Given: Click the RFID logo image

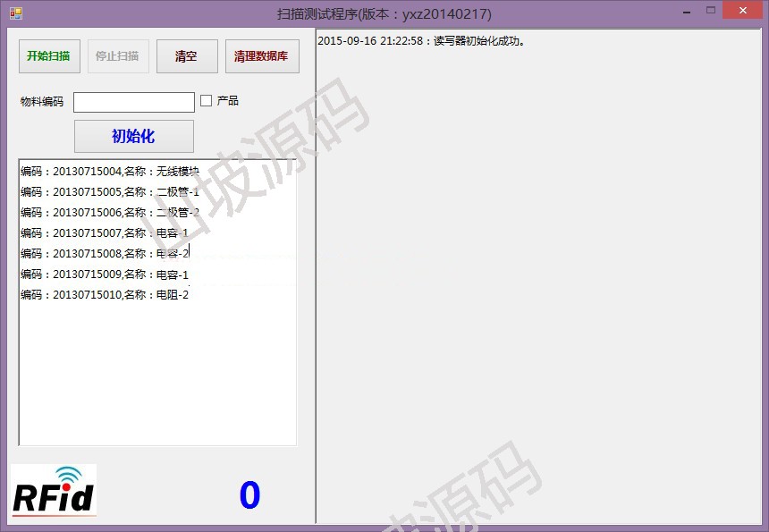Looking at the screenshot, I should [54, 490].
